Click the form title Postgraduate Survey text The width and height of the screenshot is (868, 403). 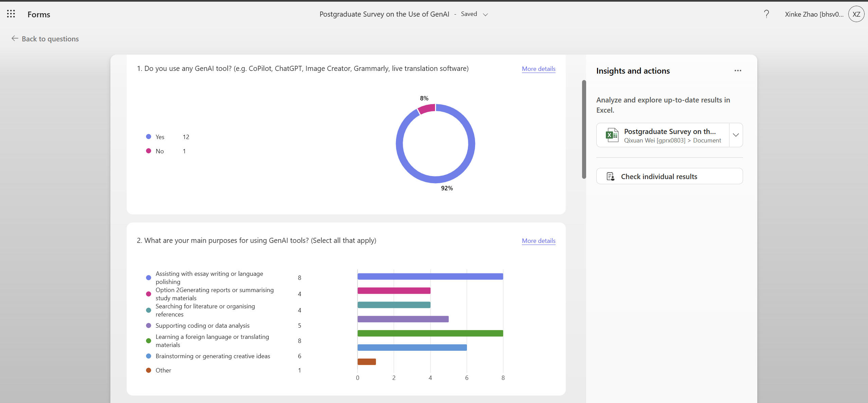(384, 14)
